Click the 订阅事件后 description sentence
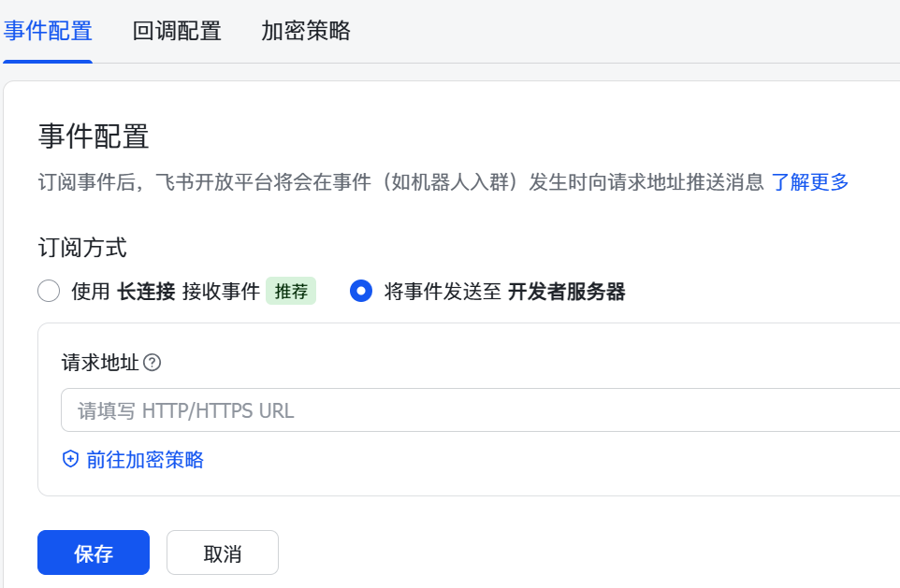Screen dimensions: 900x588 400,182
